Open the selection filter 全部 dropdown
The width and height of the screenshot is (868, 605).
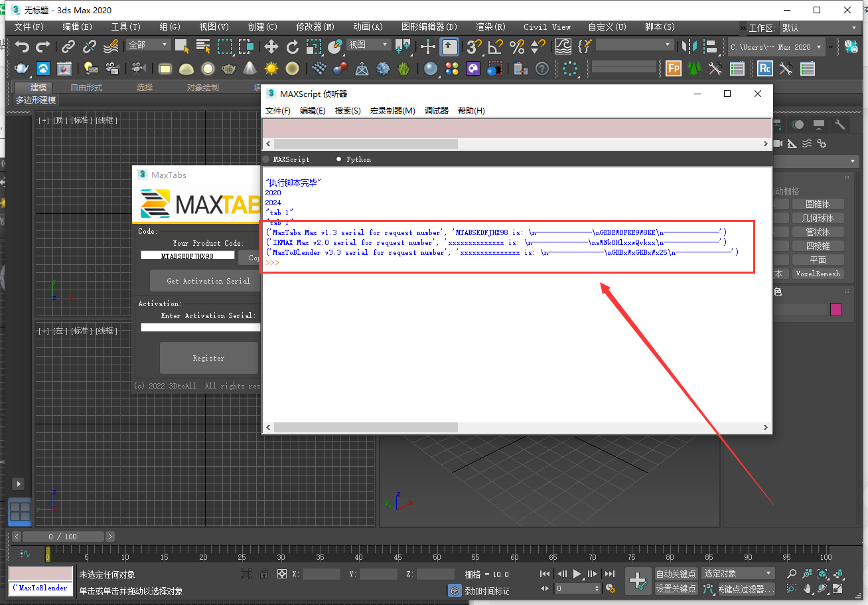click(x=149, y=44)
